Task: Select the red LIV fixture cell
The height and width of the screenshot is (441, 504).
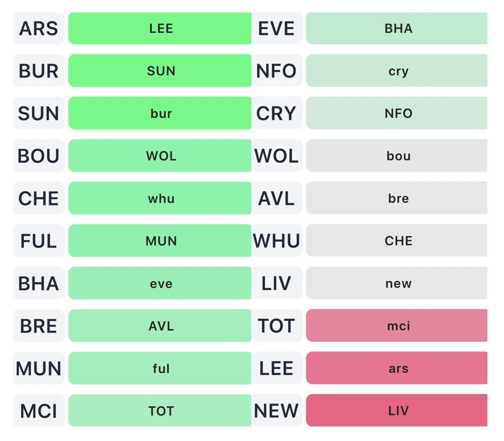Action: (x=397, y=411)
